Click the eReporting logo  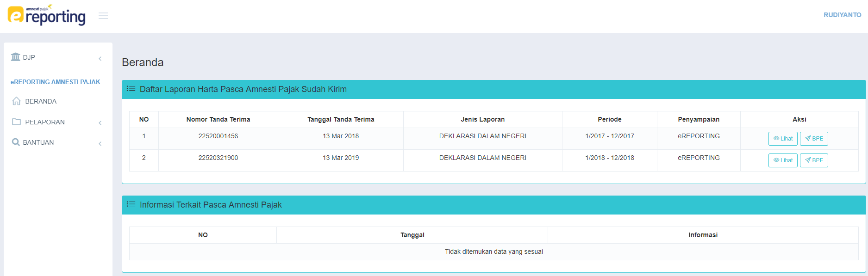point(47,15)
